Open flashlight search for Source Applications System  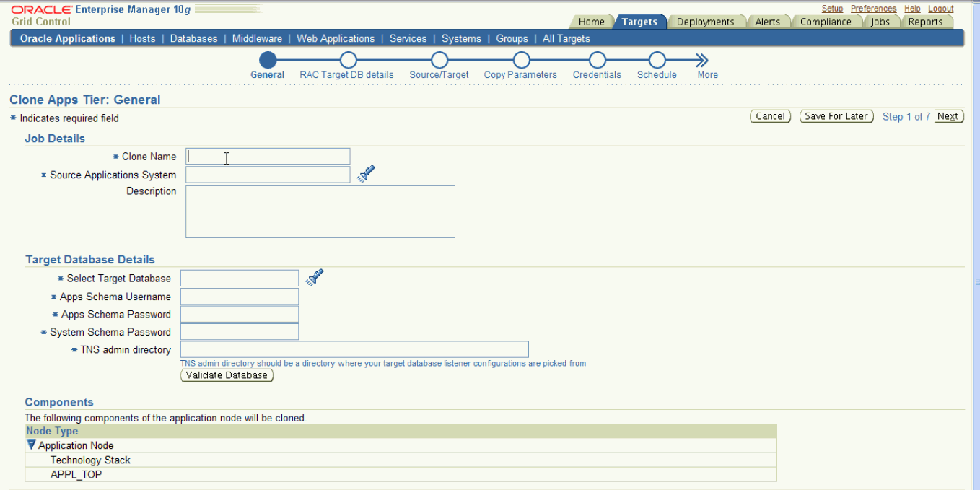(x=366, y=174)
